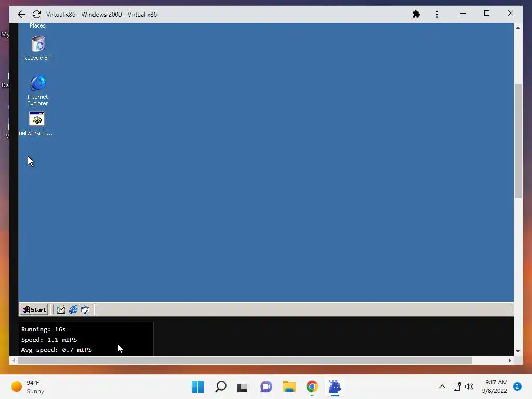This screenshot has width=532, height=399.
Task: Select the networking desktop file icon
Action: (x=37, y=124)
